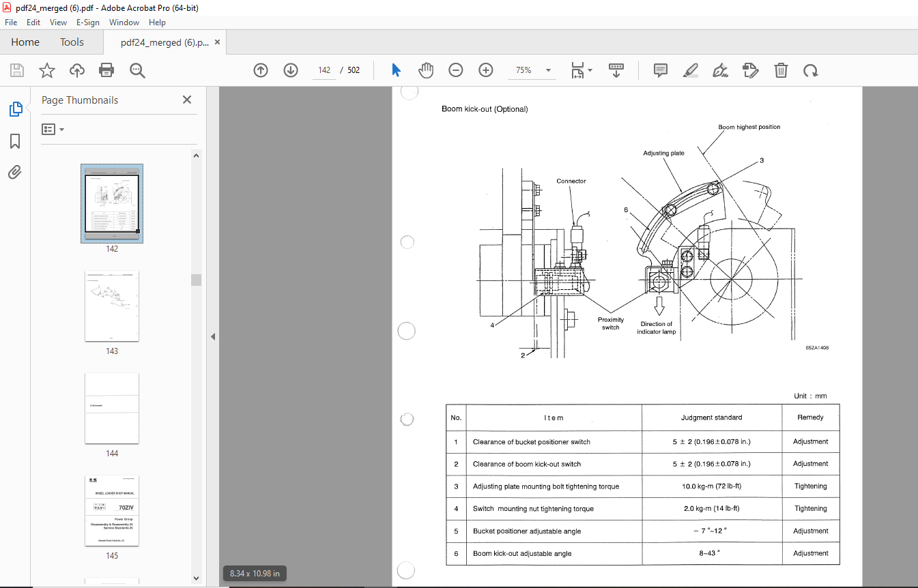Collapse the navigation pane with the side arrow
The image size is (918, 588).
212,336
